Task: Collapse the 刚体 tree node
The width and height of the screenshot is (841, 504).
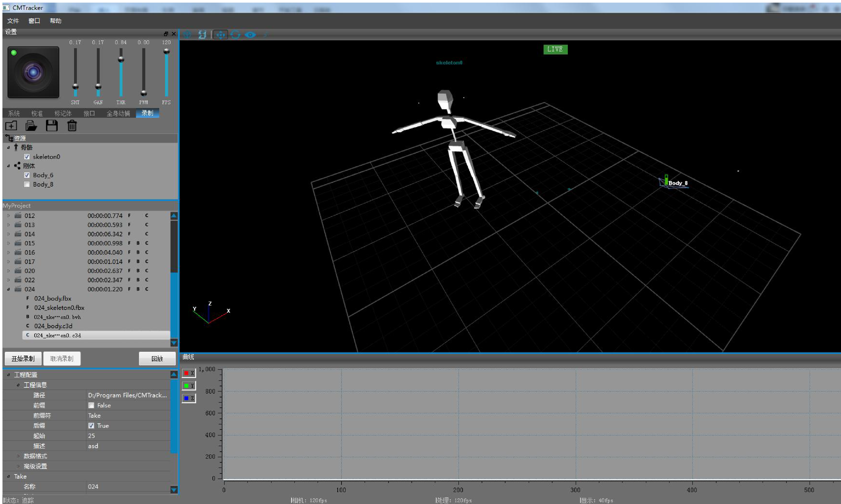Action: coord(8,166)
